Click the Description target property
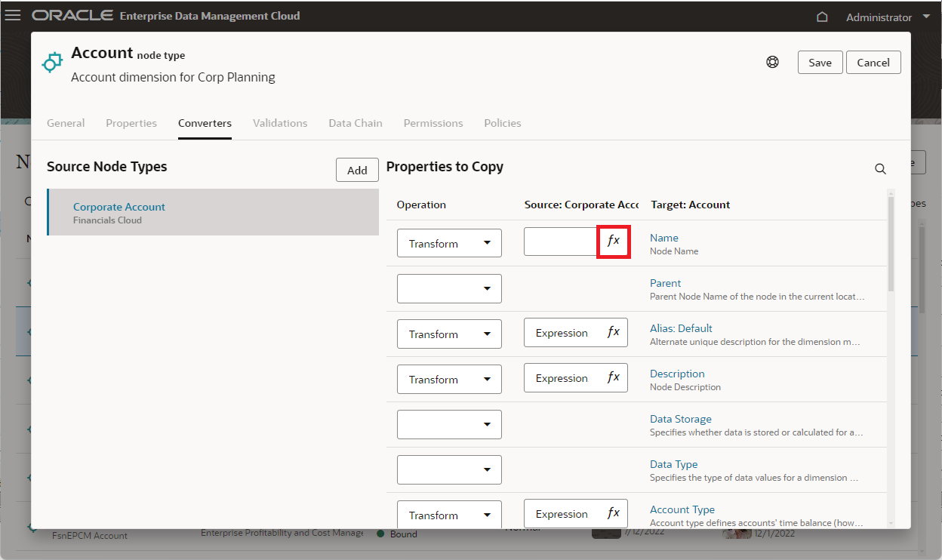The image size is (942, 560). pyautogui.click(x=677, y=374)
